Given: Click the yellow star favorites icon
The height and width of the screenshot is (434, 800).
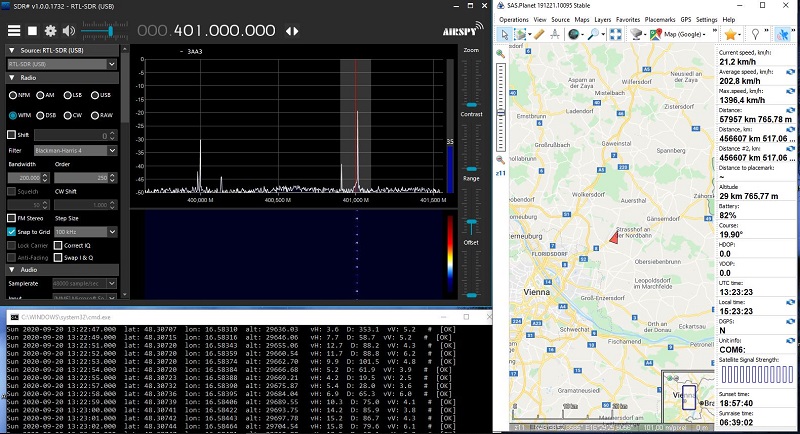Looking at the screenshot, I should [730, 35].
